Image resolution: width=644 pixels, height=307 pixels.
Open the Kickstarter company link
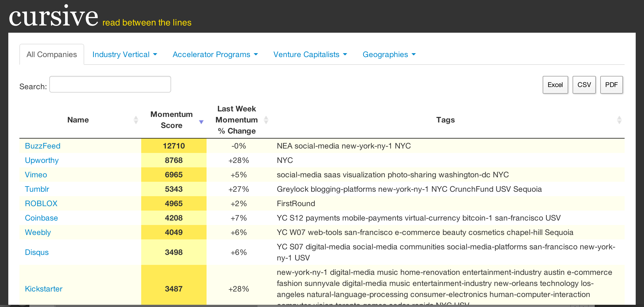tap(44, 289)
